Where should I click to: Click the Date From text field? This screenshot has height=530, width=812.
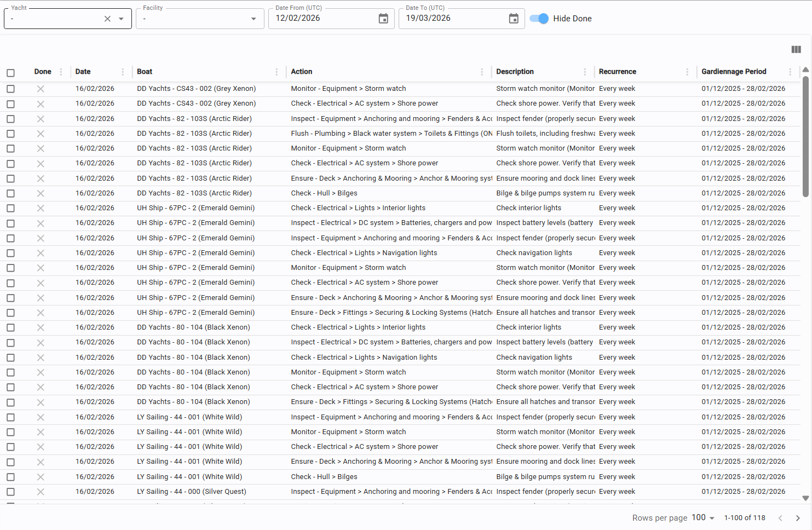click(323, 19)
